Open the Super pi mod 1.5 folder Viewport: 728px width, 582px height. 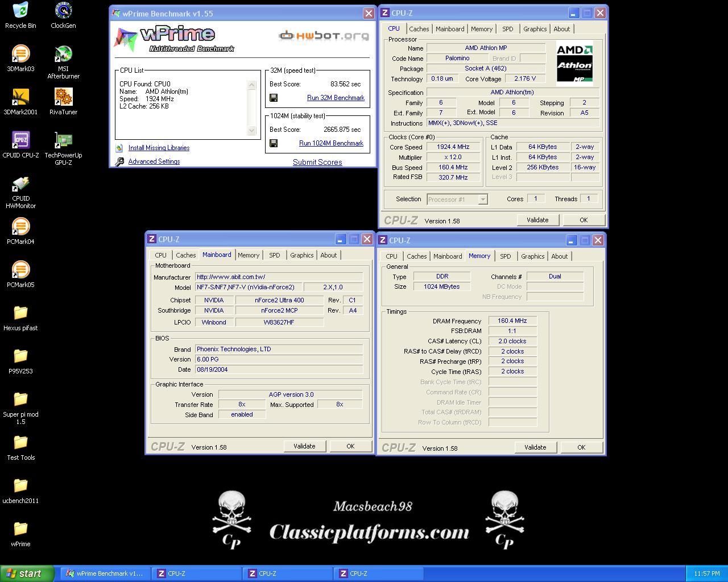pos(20,408)
